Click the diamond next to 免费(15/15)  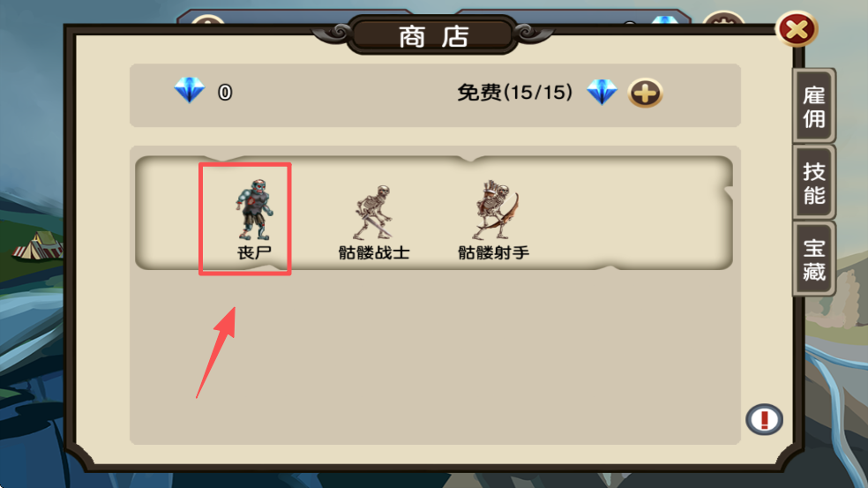point(602,92)
